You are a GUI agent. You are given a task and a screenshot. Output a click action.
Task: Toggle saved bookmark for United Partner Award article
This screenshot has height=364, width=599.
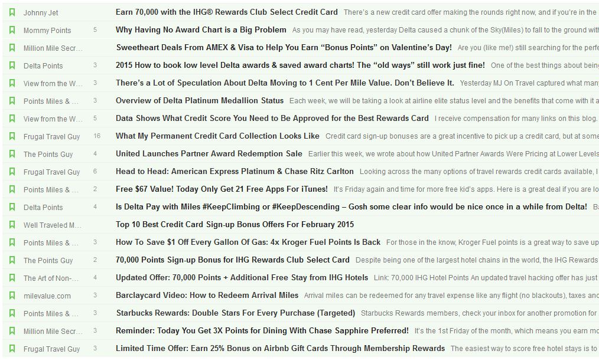12,154
